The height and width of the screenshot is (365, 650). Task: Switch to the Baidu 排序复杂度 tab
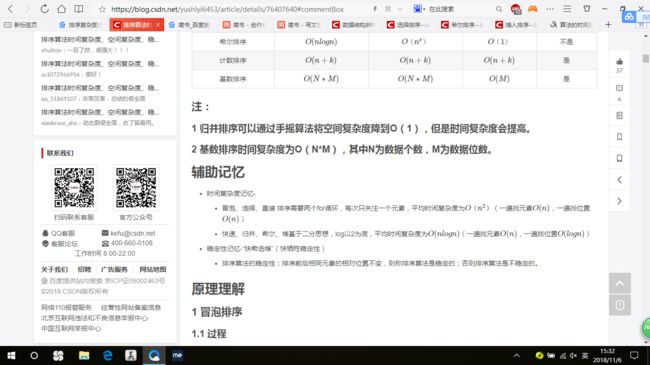79,25
